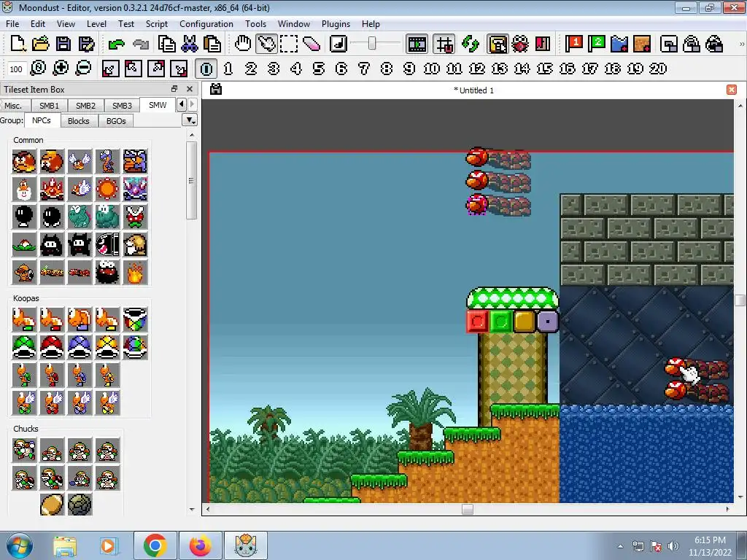Select the hand scroll tool
The image size is (747, 560).
pyautogui.click(x=243, y=44)
